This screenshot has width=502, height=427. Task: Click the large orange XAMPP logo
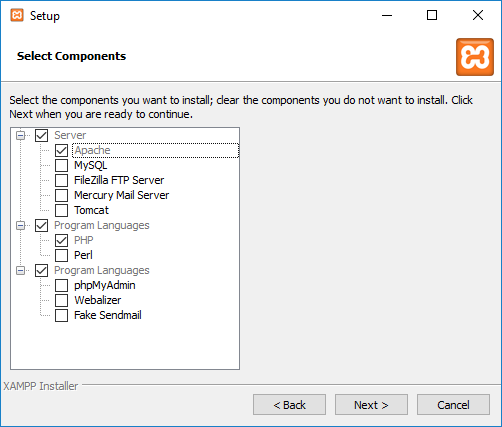(475, 57)
